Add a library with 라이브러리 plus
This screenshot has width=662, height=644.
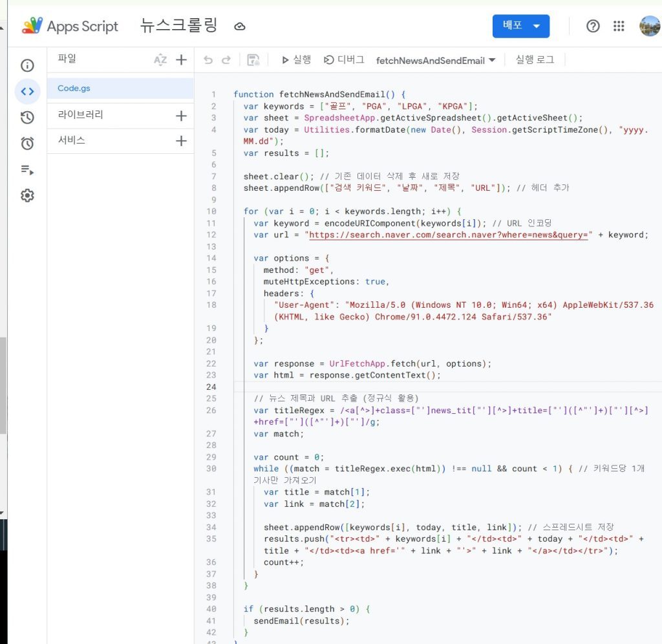[x=181, y=116]
